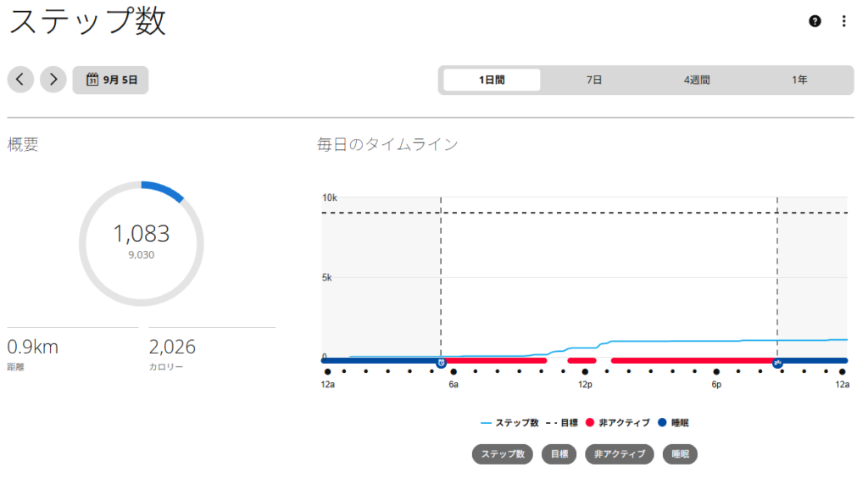The width and height of the screenshot is (868, 484).
Task: Go to next day with right arrow
Action: click(x=53, y=80)
